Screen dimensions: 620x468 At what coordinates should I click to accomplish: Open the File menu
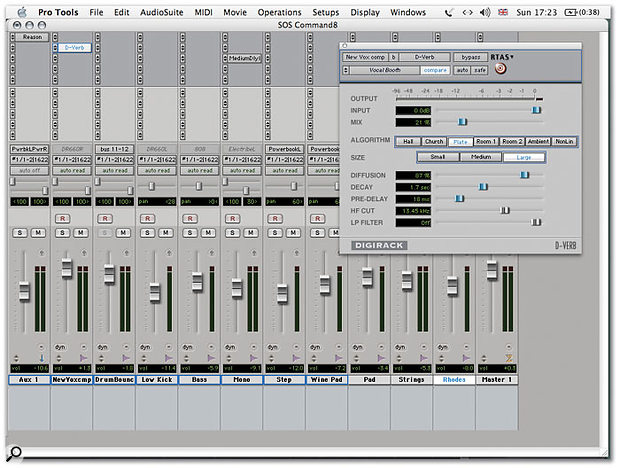[x=96, y=13]
